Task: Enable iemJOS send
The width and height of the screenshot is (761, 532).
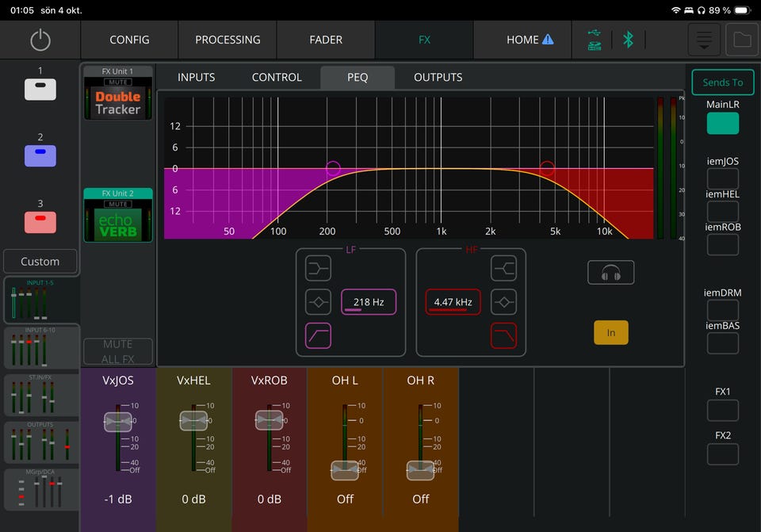Action: [x=723, y=178]
